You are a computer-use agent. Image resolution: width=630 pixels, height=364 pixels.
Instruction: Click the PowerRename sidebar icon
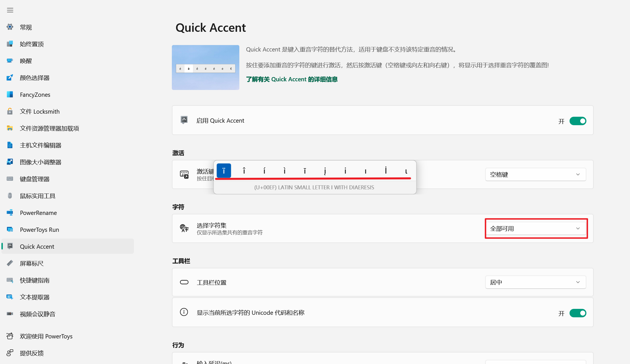(10, 213)
